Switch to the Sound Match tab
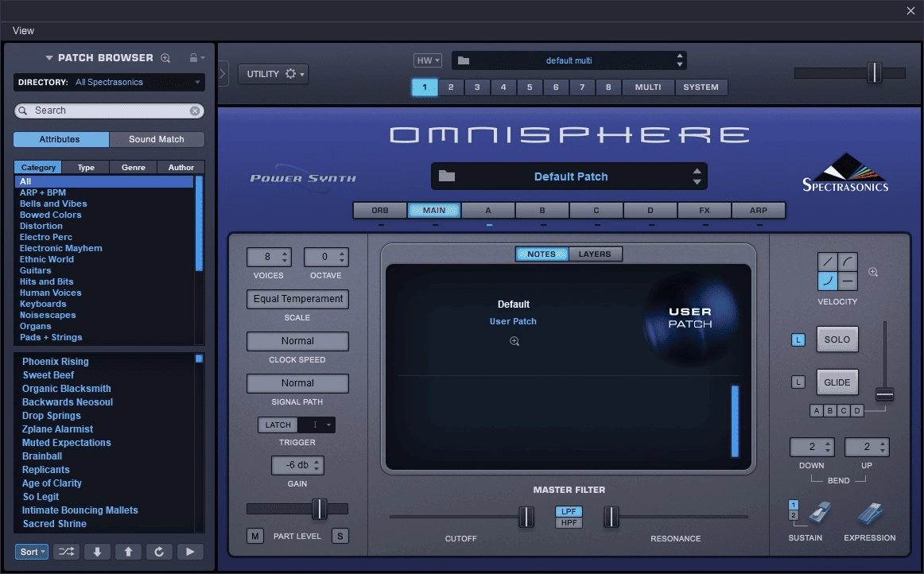This screenshot has height=574, width=924. pos(157,139)
